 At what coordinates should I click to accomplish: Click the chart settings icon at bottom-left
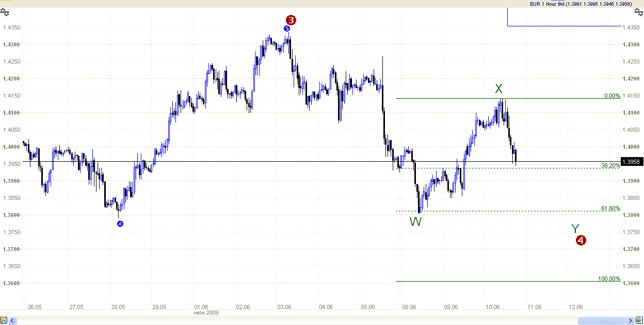4,320
